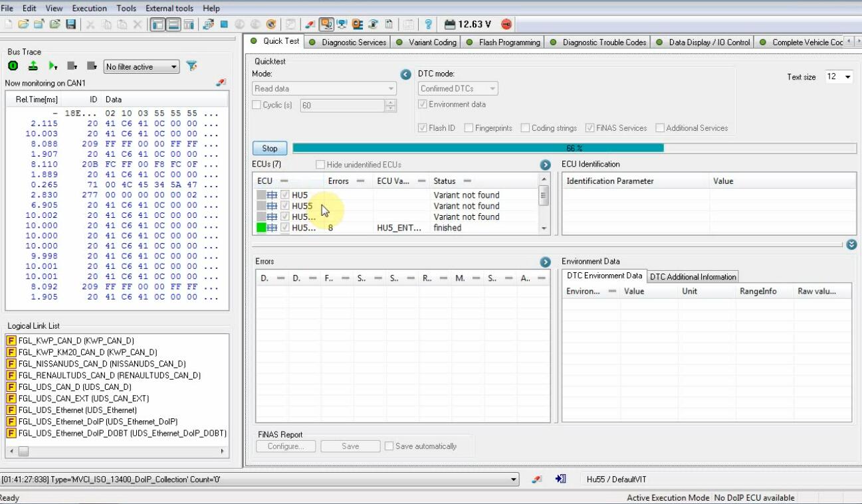Click the green Bus Trace start icon
The height and width of the screenshot is (504, 862).
point(13,66)
